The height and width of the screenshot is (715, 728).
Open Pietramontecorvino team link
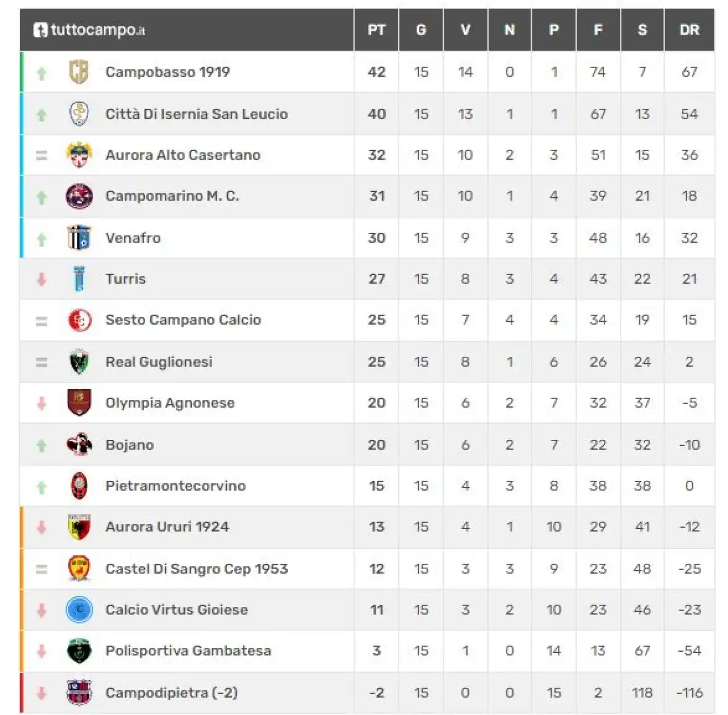pyautogui.click(x=176, y=486)
